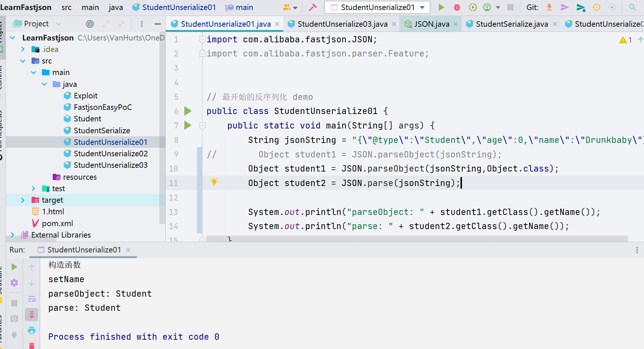Toggle code folding at the main method
Viewport: 644px width, 349px height.
202,126
